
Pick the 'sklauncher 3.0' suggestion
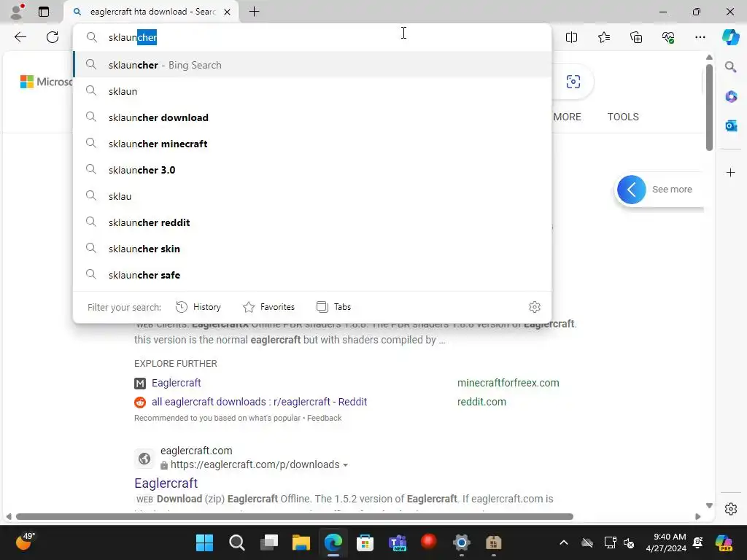(312, 169)
